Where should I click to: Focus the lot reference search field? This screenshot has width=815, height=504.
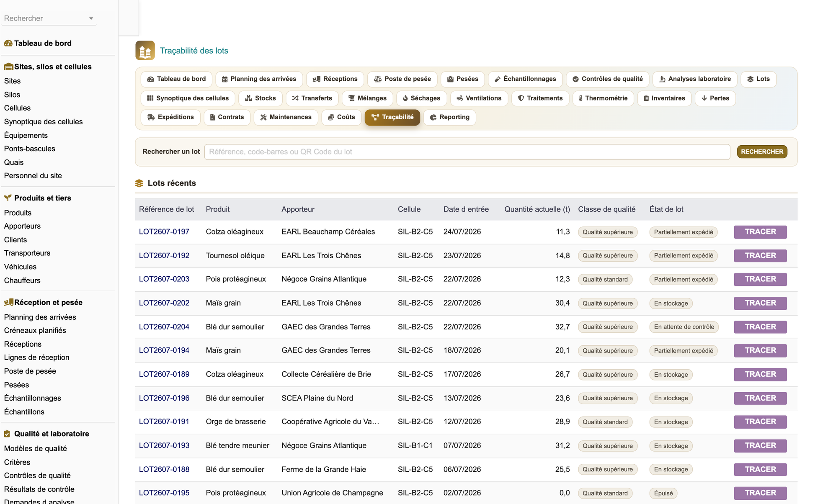pyautogui.click(x=467, y=152)
